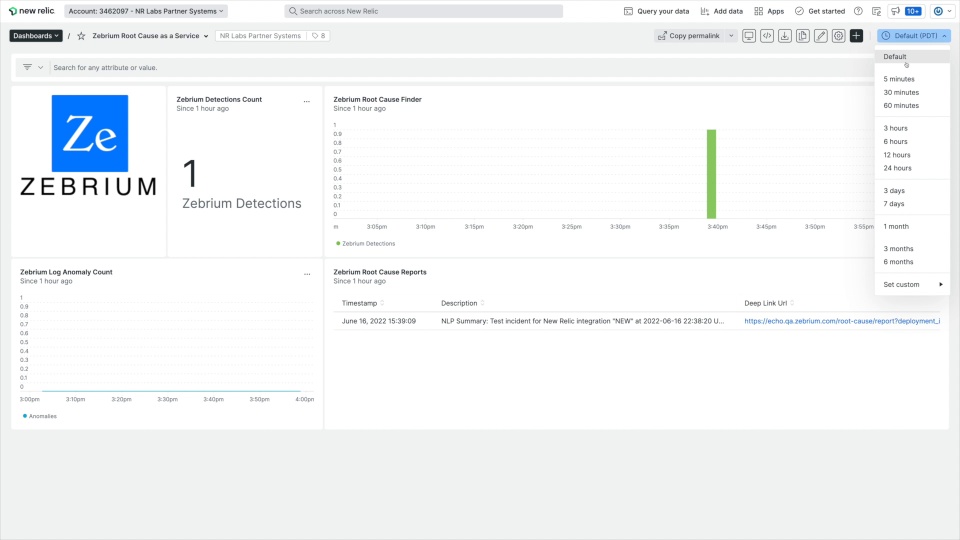The height and width of the screenshot is (540, 960).
Task: Select 5 minutes time range
Action: (912, 79)
